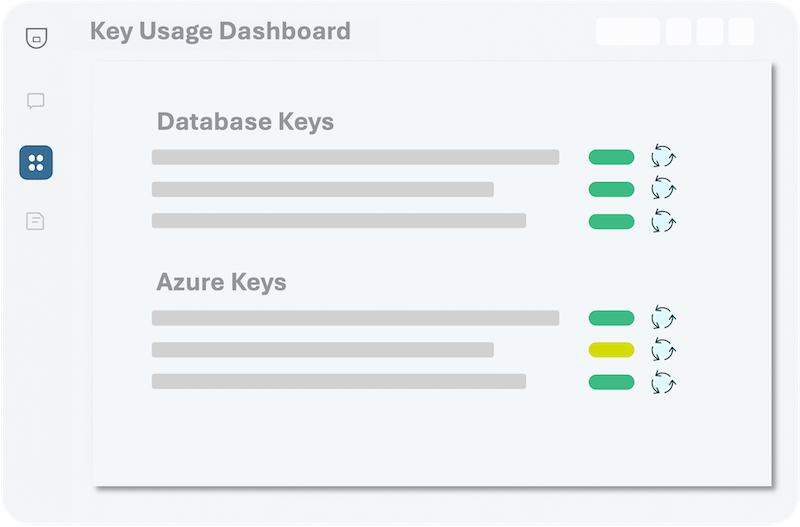
Task: Click the wide white header button
Action: [627, 32]
